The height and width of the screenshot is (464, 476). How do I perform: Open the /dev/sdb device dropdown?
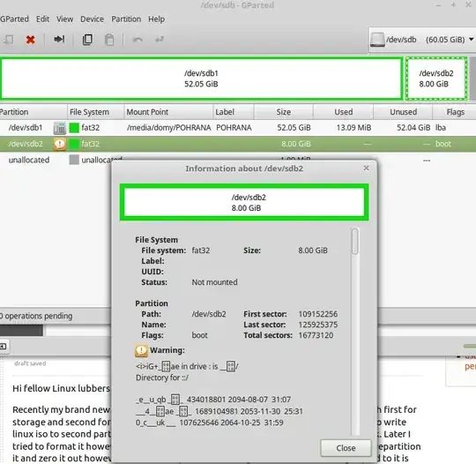[x=422, y=40]
